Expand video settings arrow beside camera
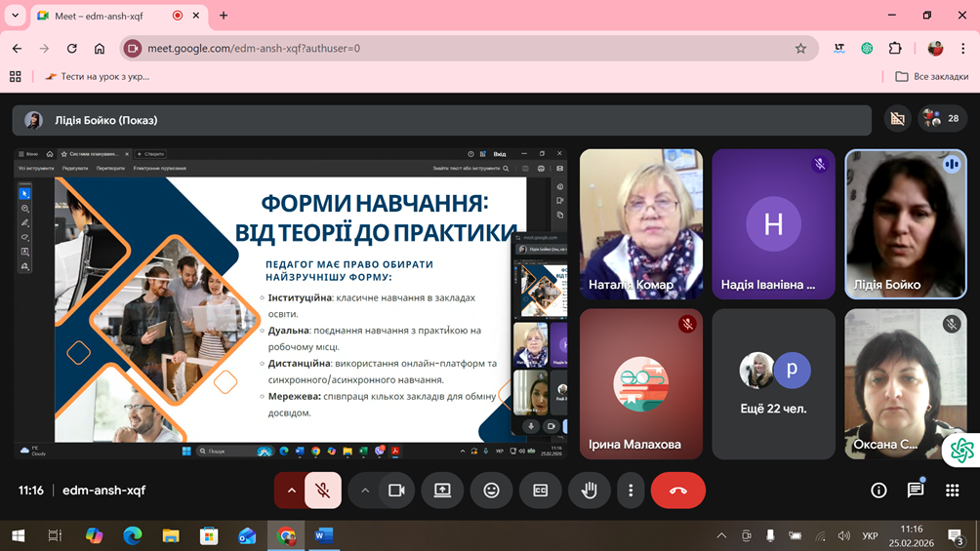 pyautogui.click(x=365, y=491)
